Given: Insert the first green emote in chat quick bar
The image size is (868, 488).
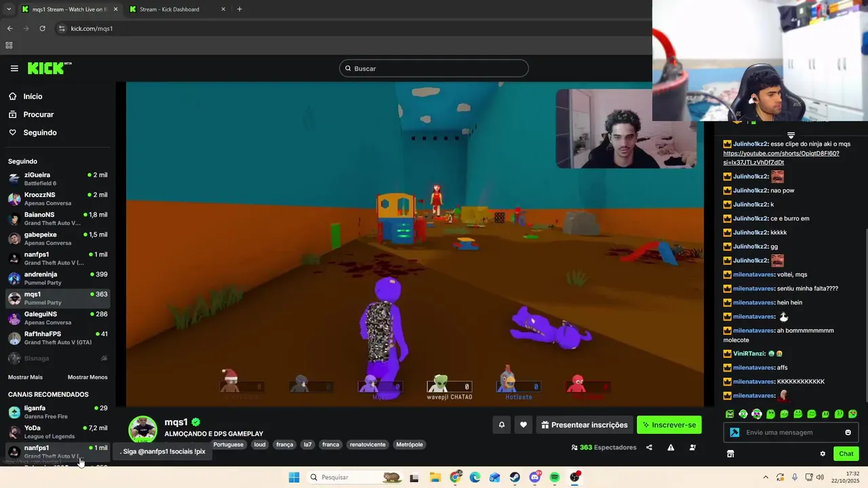Looking at the screenshot, I should [730, 414].
